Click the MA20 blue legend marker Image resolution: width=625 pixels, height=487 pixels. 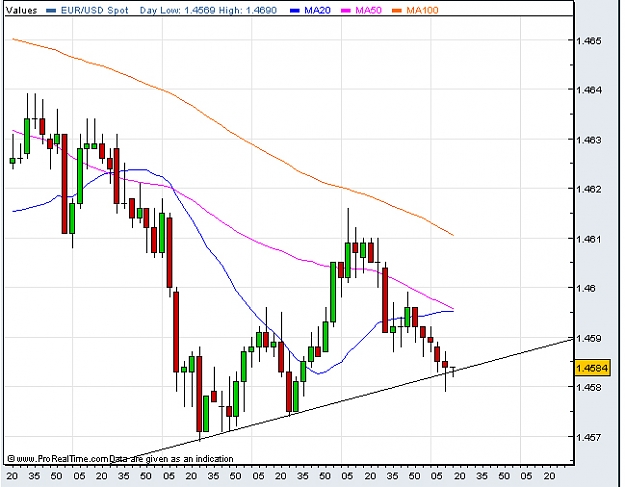[295, 11]
